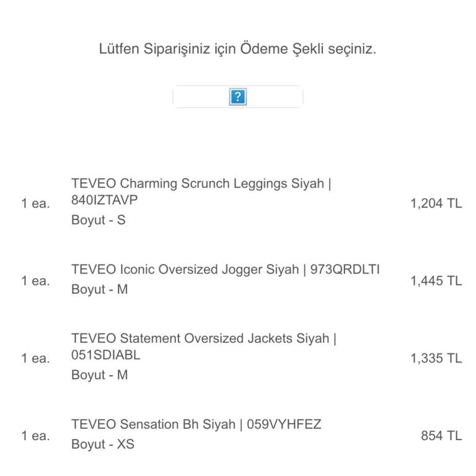Click the Iconic Oversized Jogger quantity '1 ea.'
Image resolution: width=476 pixels, height=476 pixels.
[35, 281]
